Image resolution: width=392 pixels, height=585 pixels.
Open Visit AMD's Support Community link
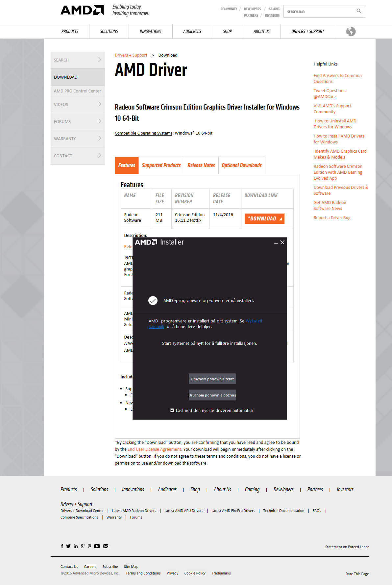[x=332, y=109]
